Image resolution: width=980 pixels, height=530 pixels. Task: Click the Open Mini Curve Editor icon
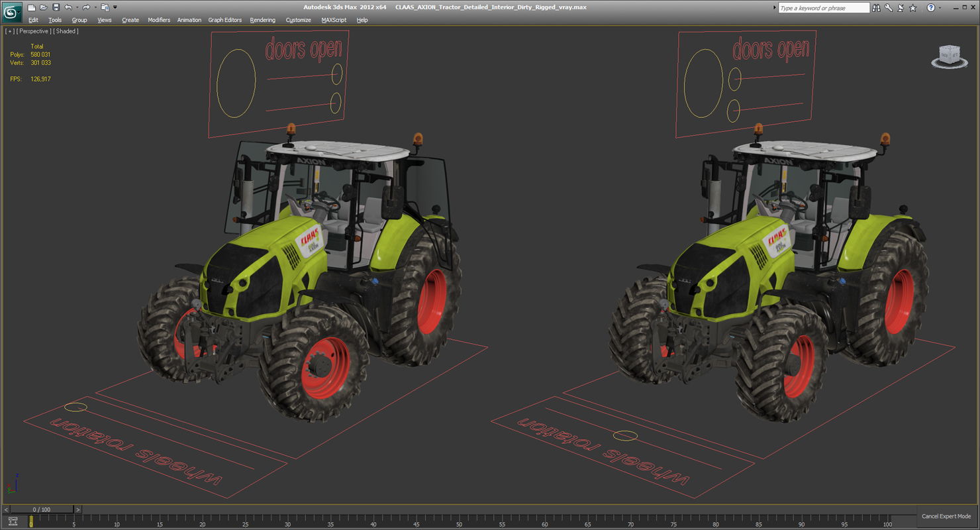point(13,521)
